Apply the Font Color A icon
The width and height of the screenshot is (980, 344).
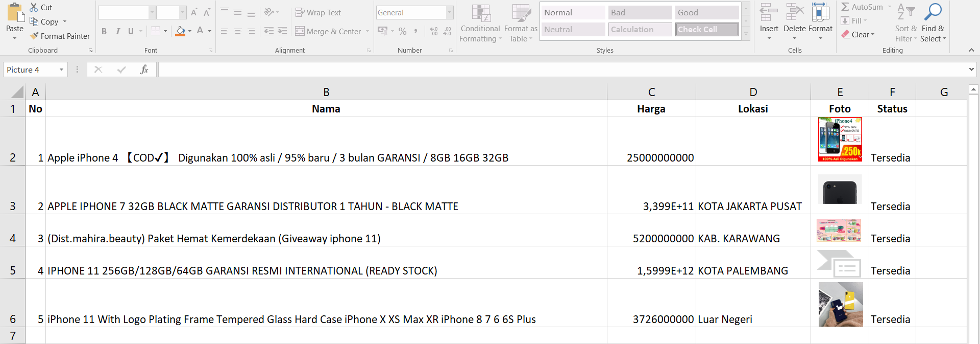coord(200,31)
